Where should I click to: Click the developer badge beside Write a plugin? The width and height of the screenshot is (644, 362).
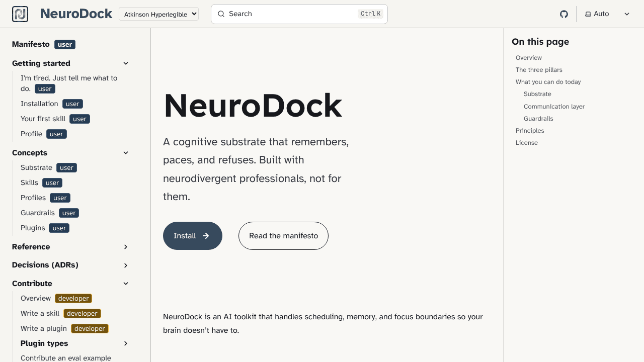(x=90, y=328)
